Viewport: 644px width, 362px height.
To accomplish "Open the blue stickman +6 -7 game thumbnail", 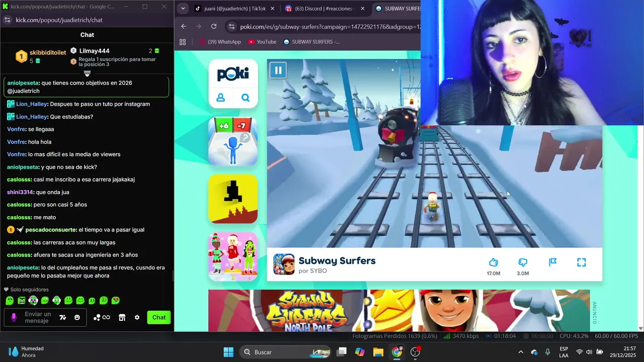I will 233,141.
